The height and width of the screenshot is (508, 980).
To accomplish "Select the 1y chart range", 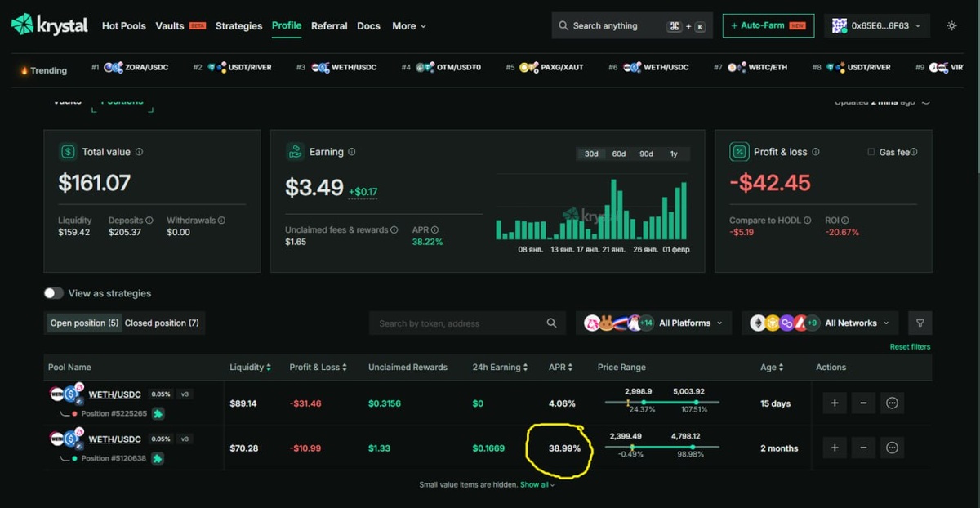I will tap(674, 154).
